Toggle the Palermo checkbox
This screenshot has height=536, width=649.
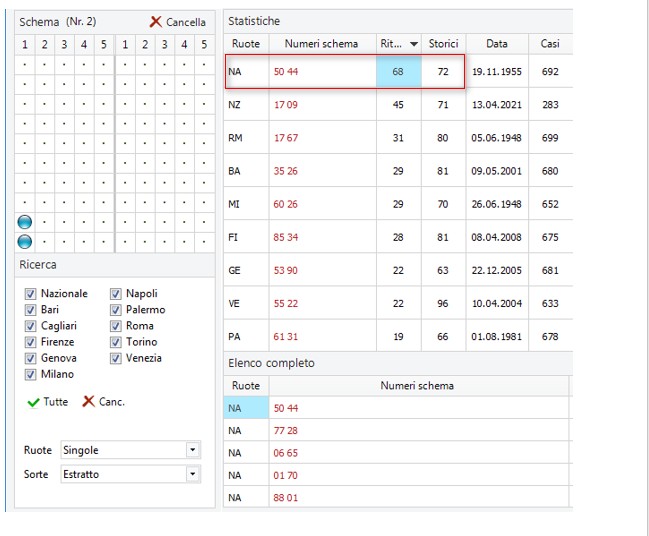click(115, 310)
